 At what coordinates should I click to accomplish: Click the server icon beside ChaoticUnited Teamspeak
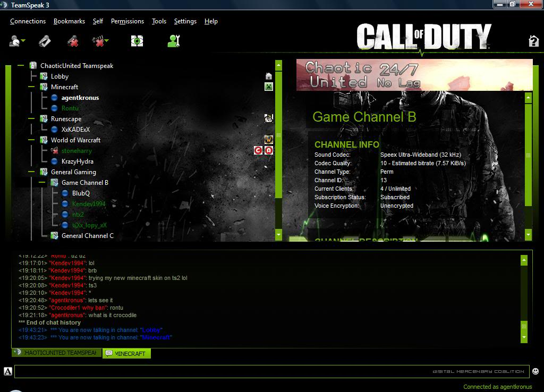(x=33, y=65)
